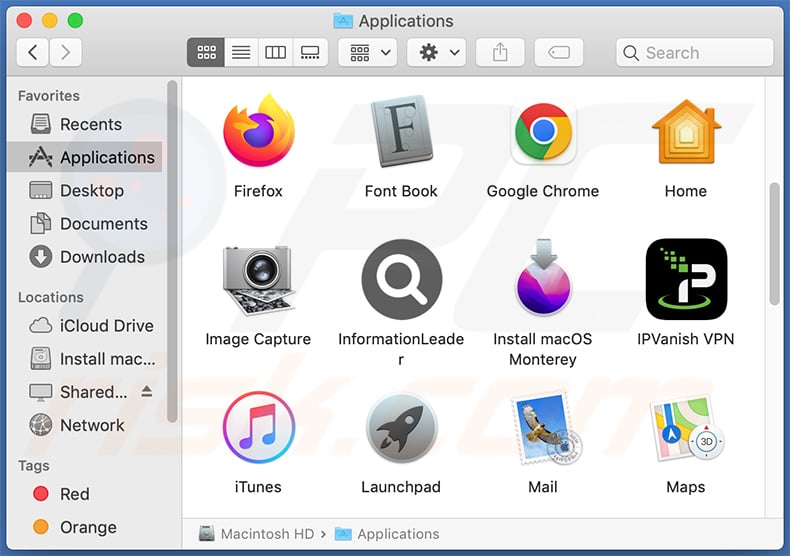790x556 pixels.
Task: Switch to column view
Action: pos(275,52)
